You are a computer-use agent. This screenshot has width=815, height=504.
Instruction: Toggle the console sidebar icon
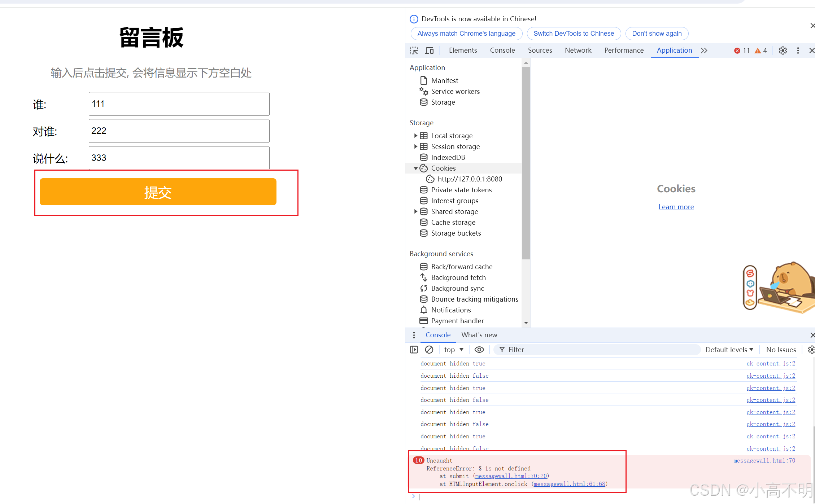click(414, 350)
